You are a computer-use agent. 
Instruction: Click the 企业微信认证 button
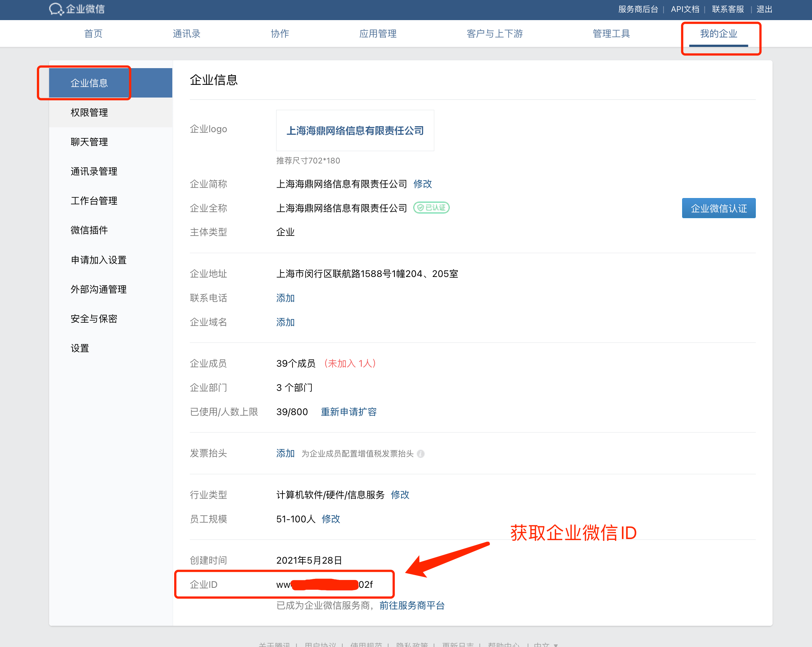(x=718, y=208)
